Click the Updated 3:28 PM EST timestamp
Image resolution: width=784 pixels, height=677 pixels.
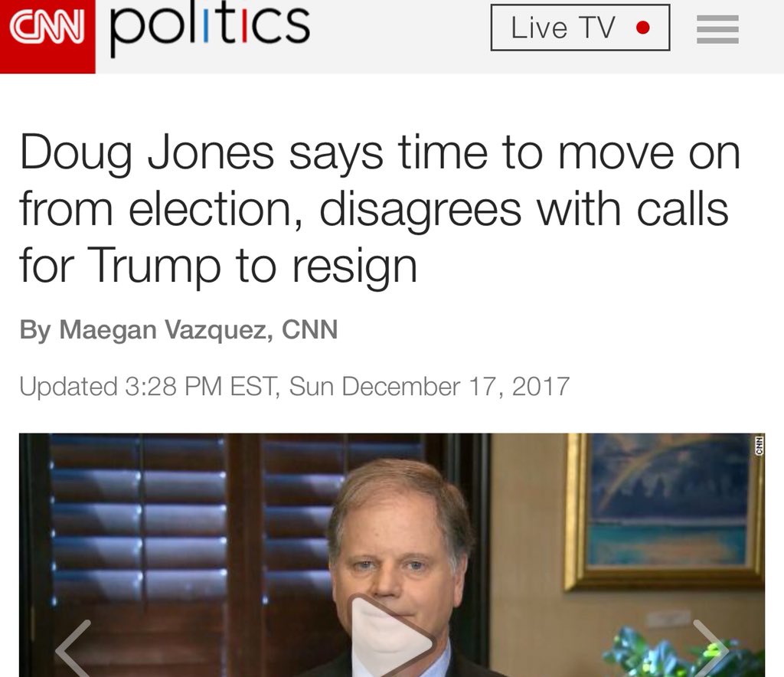148,387
